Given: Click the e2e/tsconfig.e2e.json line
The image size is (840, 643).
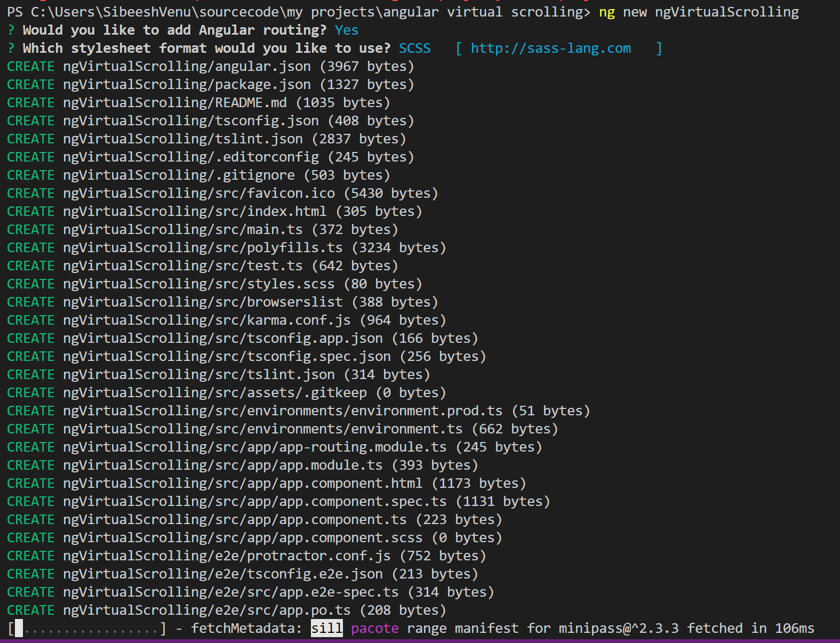Looking at the screenshot, I should point(243,574).
